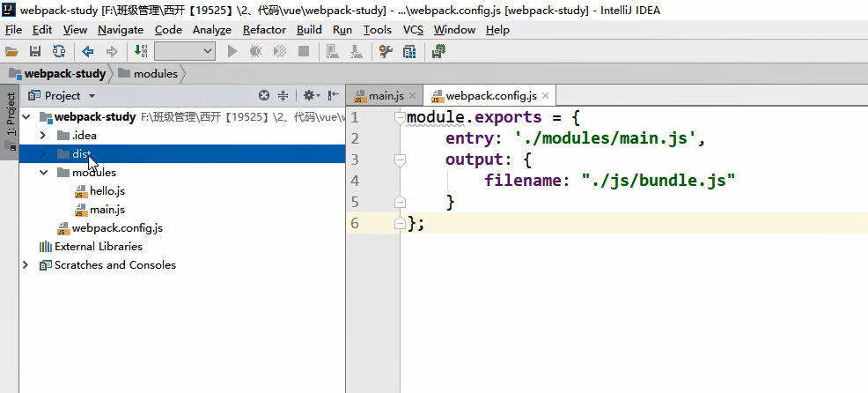The width and height of the screenshot is (868, 393).
Task: Navigate back with the left arrow icon
Action: tap(87, 52)
